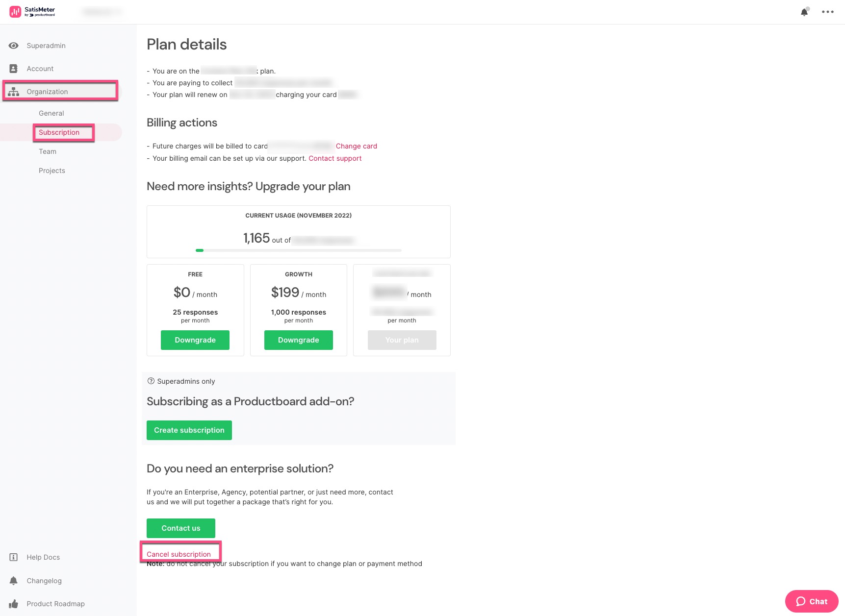
Task: Open the General settings page
Action: [x=51, y=113]
